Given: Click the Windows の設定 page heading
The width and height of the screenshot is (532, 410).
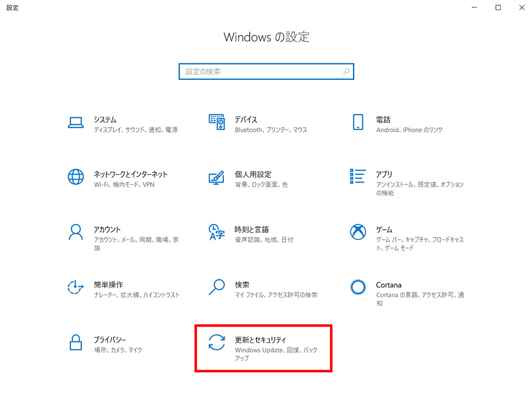Looking at the screenshot, I should pos(267,37).
